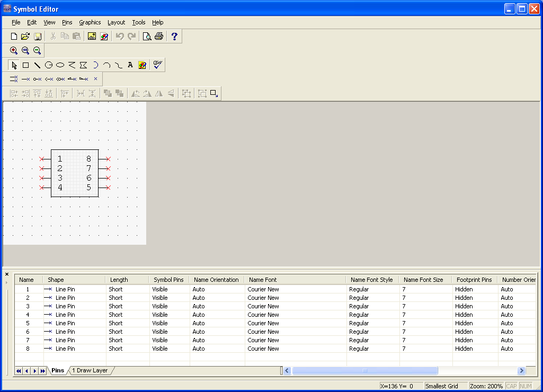Select the Pin Array tool
This screenshot has width=543, height=392.
(14, 79)
